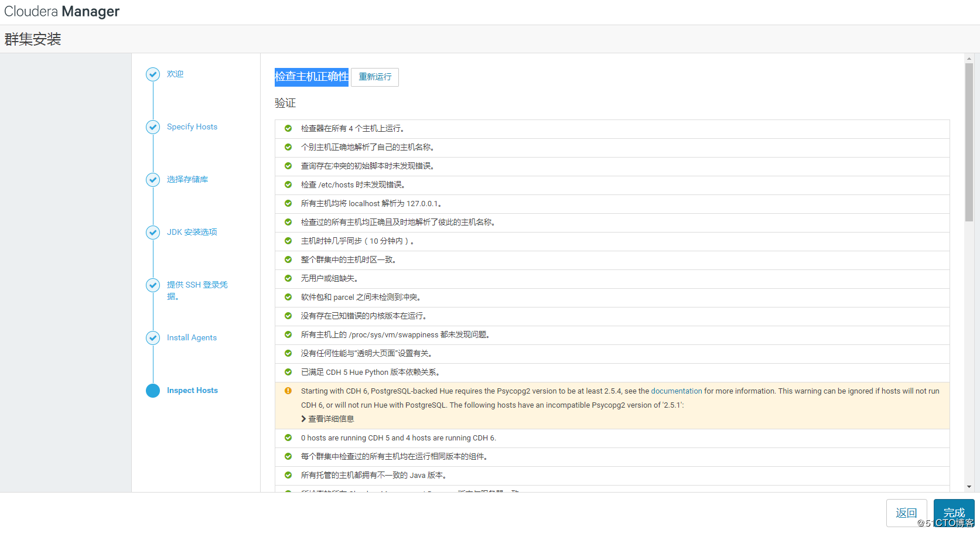980x533 pixels.
Task: Click the Install Agents step checkmark circle
Action: click(153, 338)
